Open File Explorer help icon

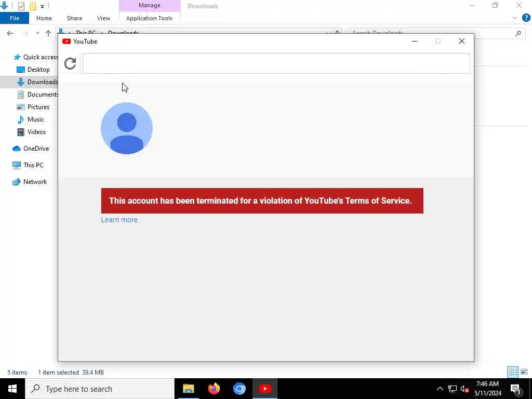click(x=526, y=18)
